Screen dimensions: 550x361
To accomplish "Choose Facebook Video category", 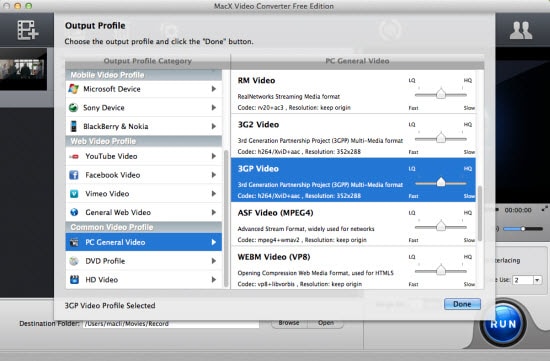I will point(144,175).
